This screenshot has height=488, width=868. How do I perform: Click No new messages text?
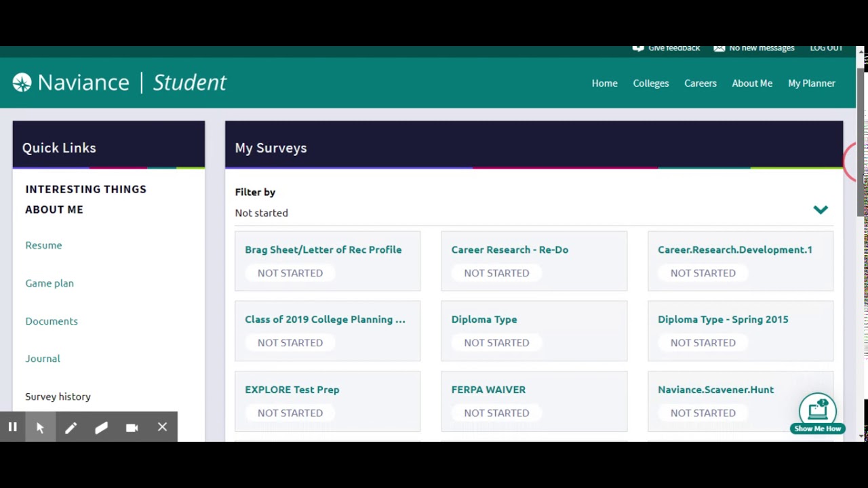click(x=762, y=48)
